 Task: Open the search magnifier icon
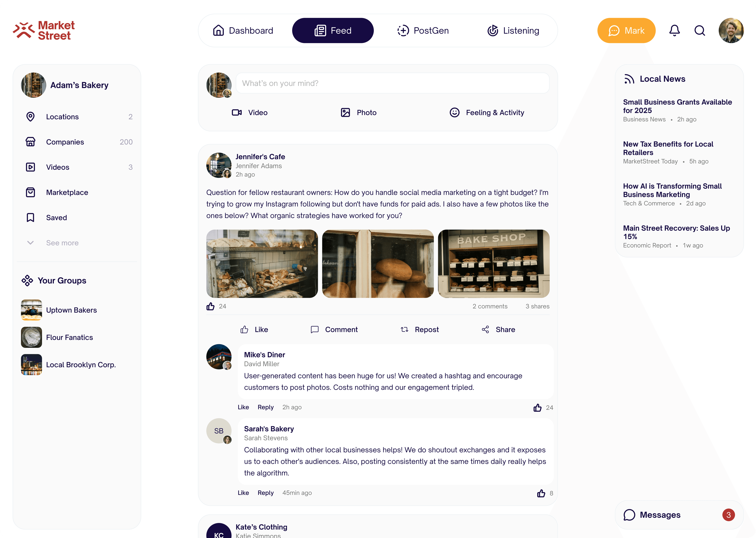click(x=700, y=30)
